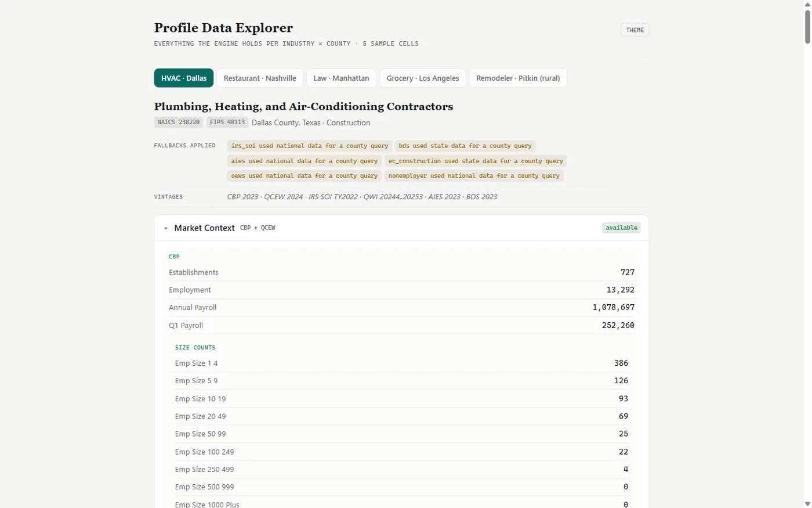Click Dallas County, Texas · Construction text
Viewport: 812px width, 508px height.
click(x=311, y=123)
